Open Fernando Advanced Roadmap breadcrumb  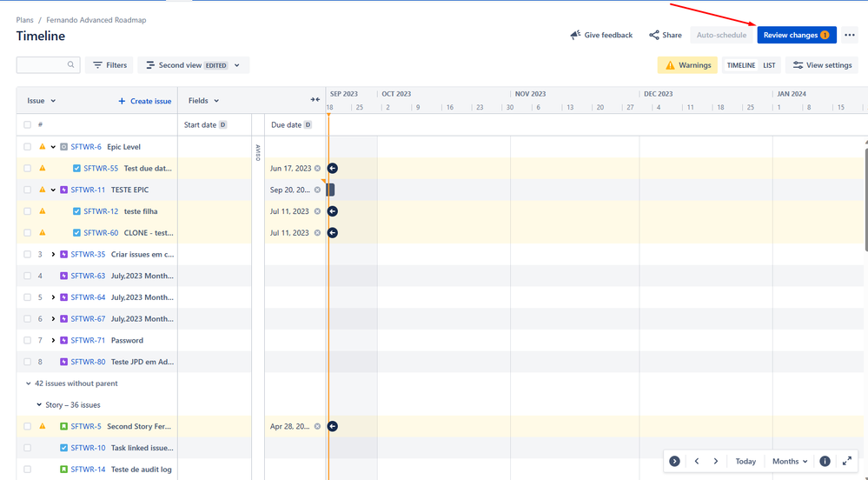pos(96,20)
